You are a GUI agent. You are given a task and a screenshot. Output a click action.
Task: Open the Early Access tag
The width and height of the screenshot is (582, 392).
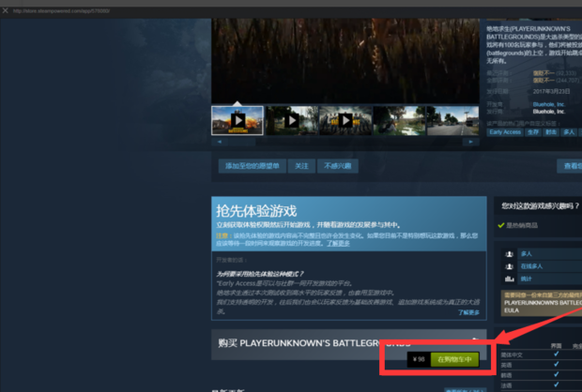click(x=505, y=132)
